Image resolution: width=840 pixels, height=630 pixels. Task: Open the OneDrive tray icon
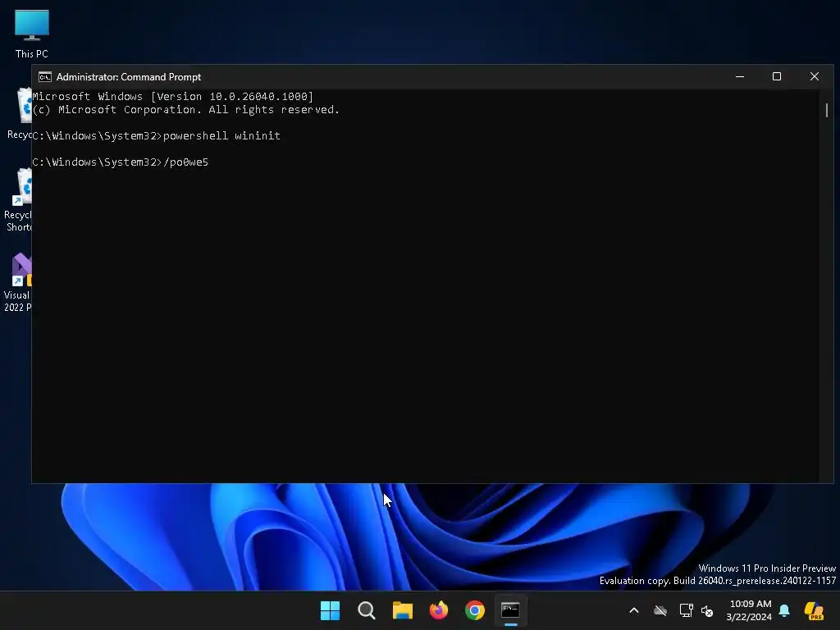[660, 610]
